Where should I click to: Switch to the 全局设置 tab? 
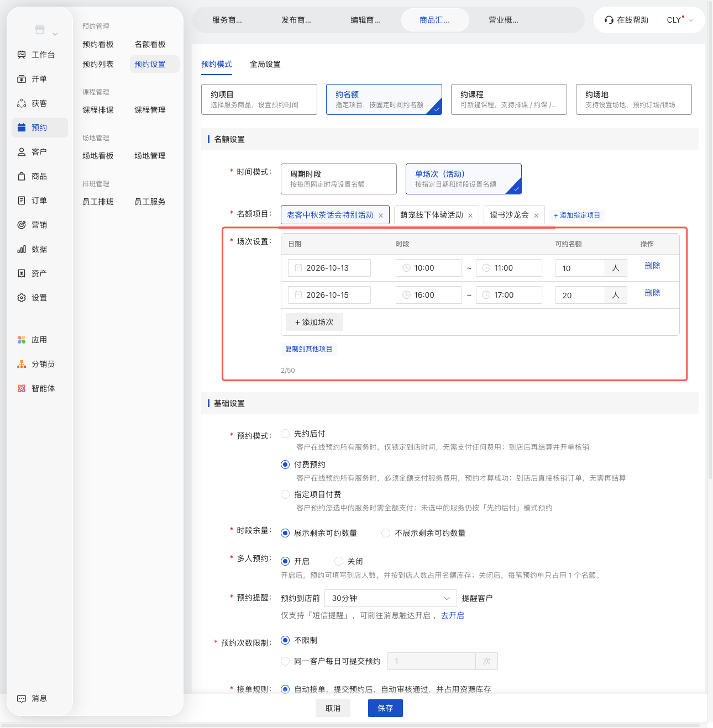265,64
